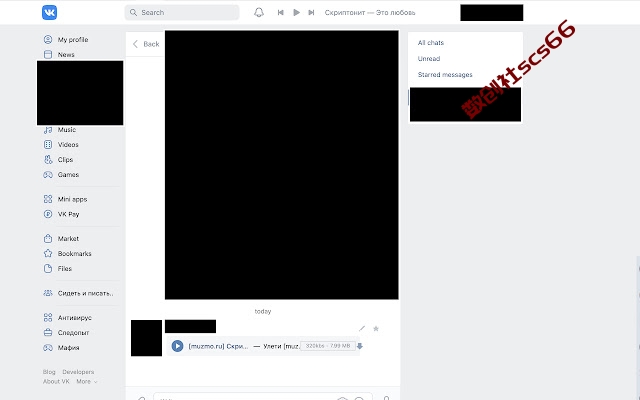The width and height of the screenshot is (640, 400).
Task: Click the Следопыт app icon
Action: point(48,333)
